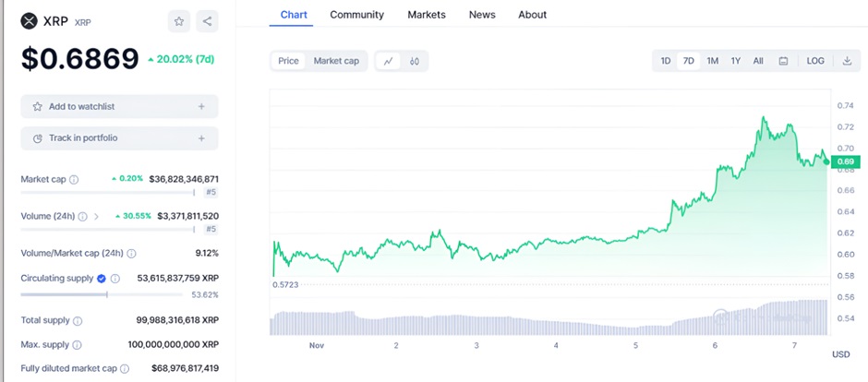Screen dimensions: 868x382
Task: Select the Market cap chart toggle
Action: (x=336, y=61)
